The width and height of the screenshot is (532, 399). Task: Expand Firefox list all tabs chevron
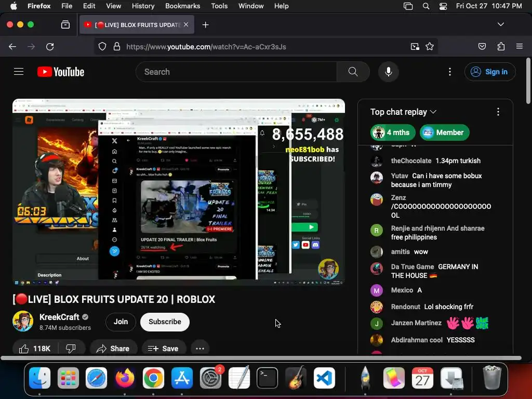[x=500, y=24]
